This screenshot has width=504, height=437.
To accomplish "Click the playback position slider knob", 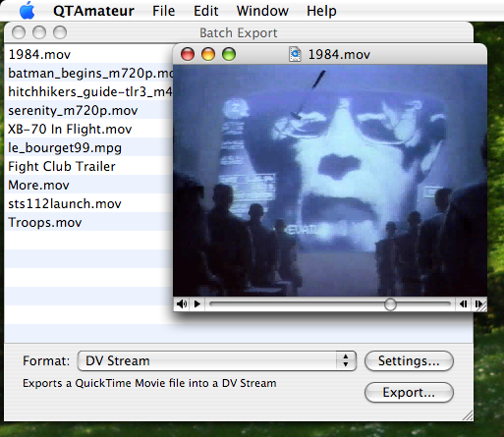I will [390, 304].
